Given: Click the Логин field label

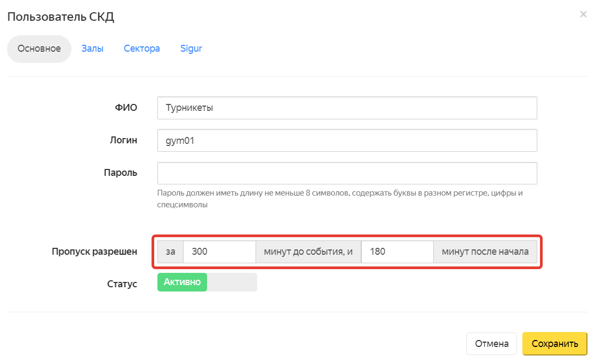Looking at the screenshot, I should (x=124, y=141).
